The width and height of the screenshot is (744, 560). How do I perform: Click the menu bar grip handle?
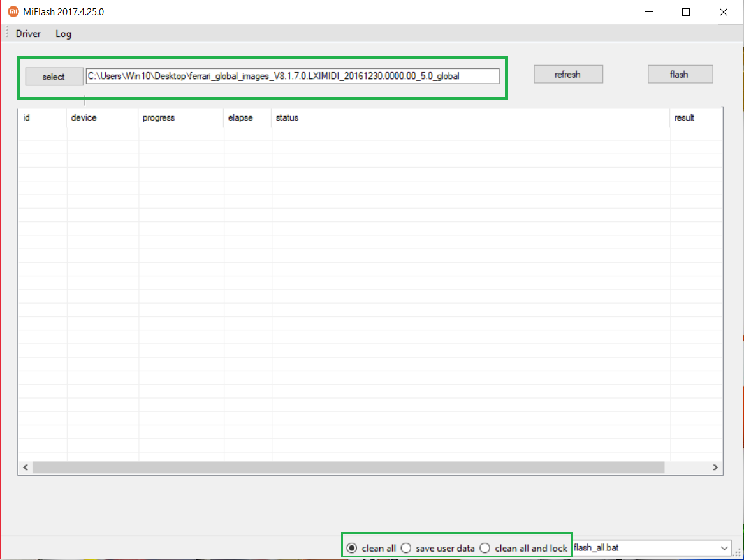7,33
